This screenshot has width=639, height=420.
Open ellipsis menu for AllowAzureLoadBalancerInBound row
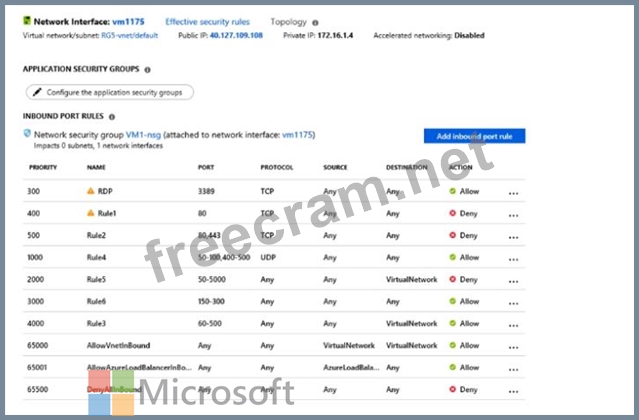[513, 369]
